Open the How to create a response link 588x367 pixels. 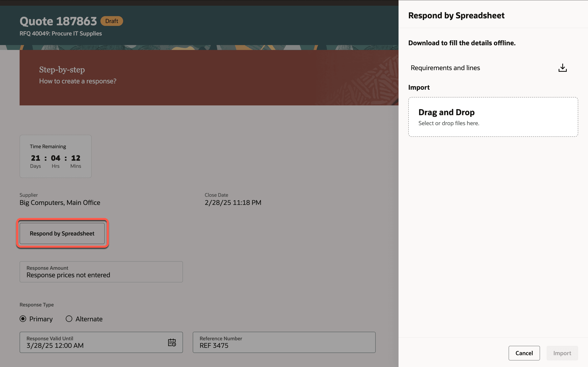(x=78, y=81)
